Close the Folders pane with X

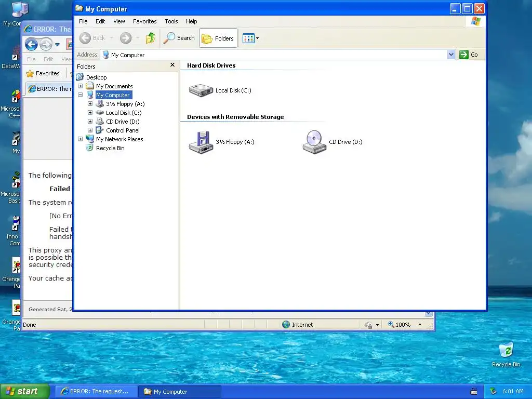click(172, 65)
